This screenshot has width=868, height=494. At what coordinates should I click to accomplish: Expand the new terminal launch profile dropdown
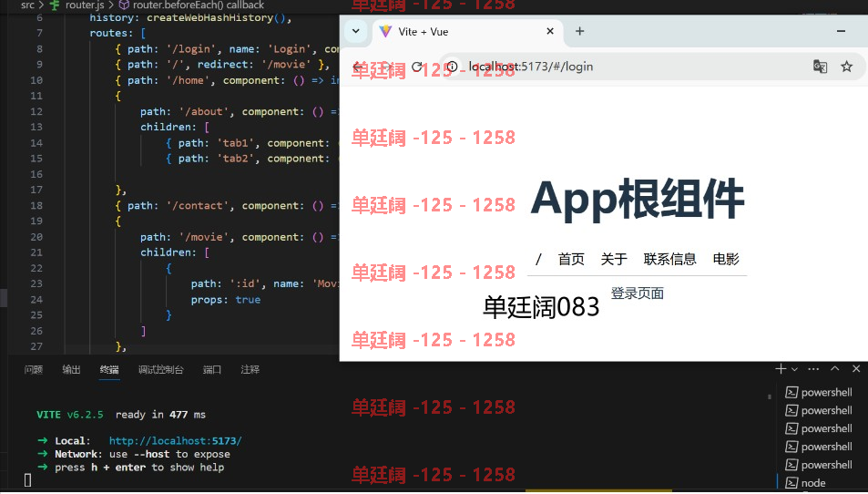click(794, 369)
